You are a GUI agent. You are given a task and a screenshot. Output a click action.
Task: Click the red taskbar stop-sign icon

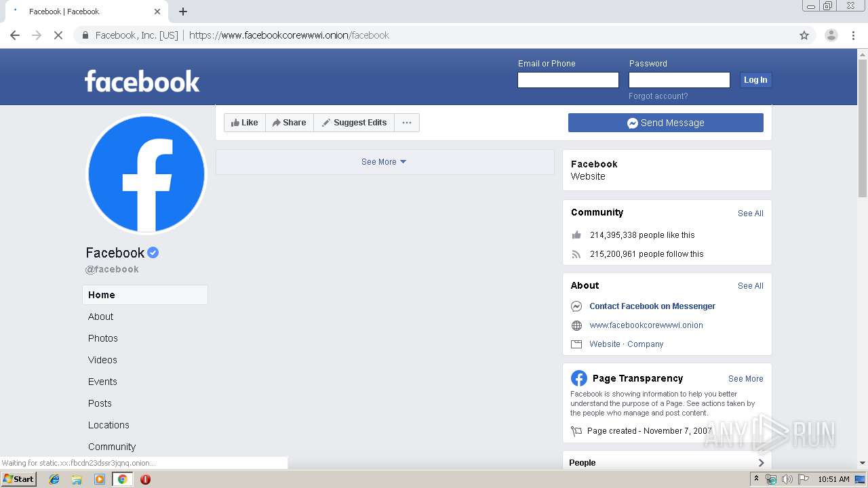145,479
